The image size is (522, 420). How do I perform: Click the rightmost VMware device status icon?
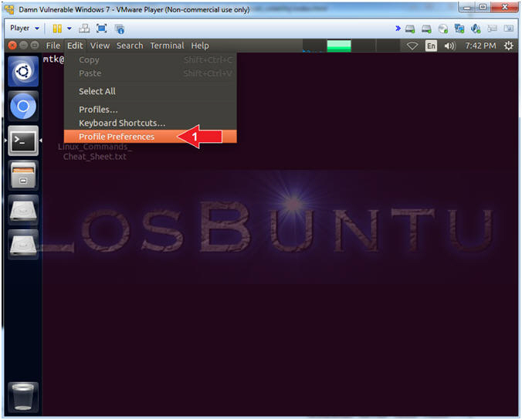(508, 29)
